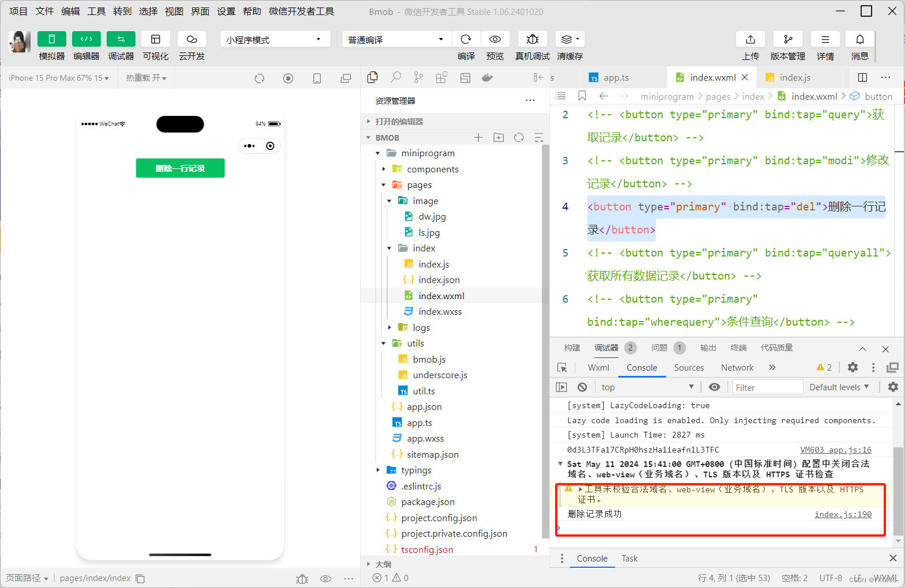Click the simulator stop/record icon
The width and height of the screenshot is (905, 588).
pyautogui.click(x=288, y=78)
